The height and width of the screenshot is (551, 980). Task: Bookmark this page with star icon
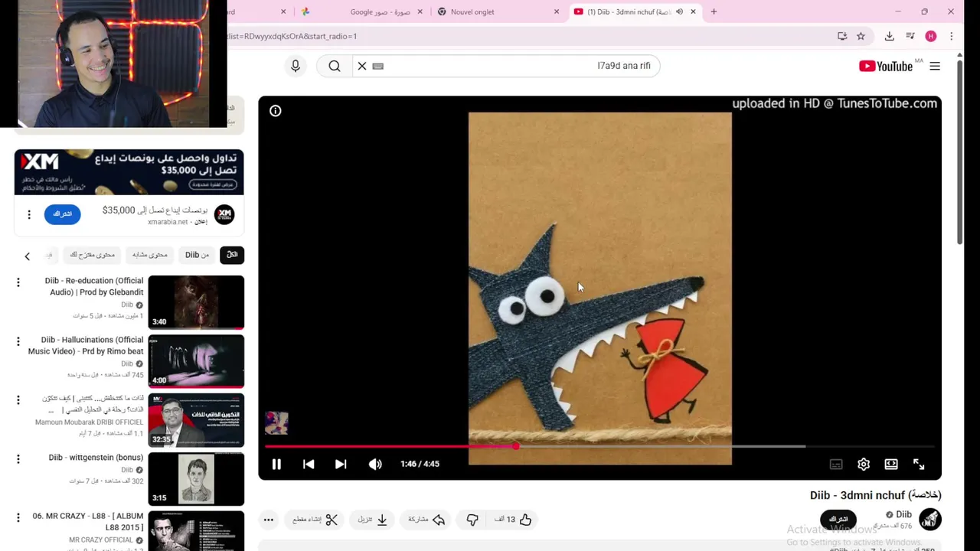861,36
